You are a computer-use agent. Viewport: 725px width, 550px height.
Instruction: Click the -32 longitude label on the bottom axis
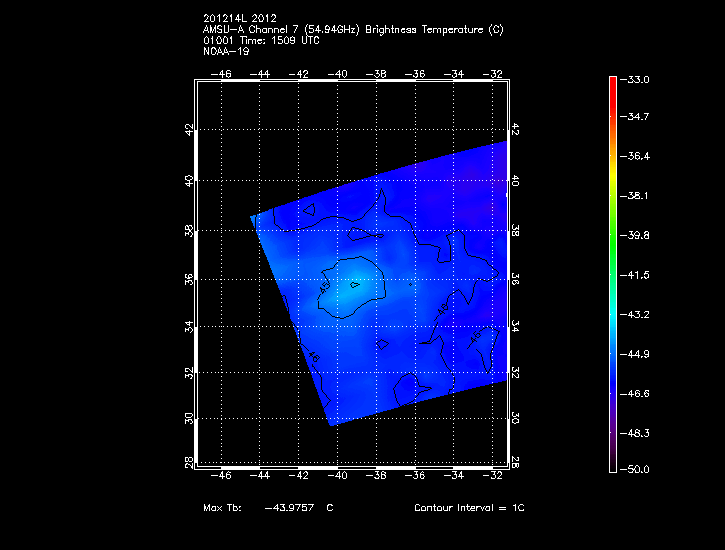pyautogui.click(x=492, y=475)
